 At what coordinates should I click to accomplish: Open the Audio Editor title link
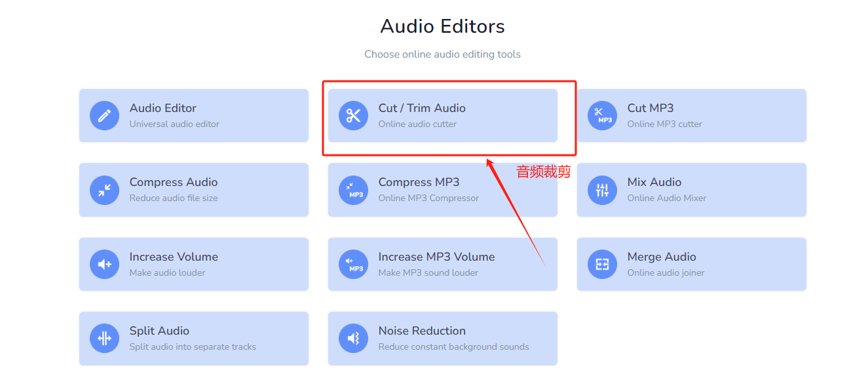(x=163, y=108)
